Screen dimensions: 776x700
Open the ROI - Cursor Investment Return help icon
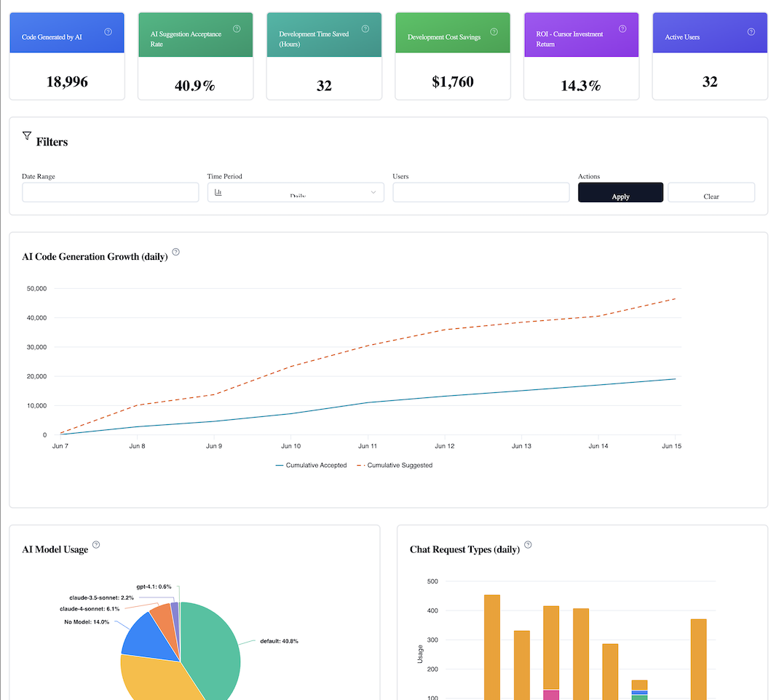tap(622, 28)
